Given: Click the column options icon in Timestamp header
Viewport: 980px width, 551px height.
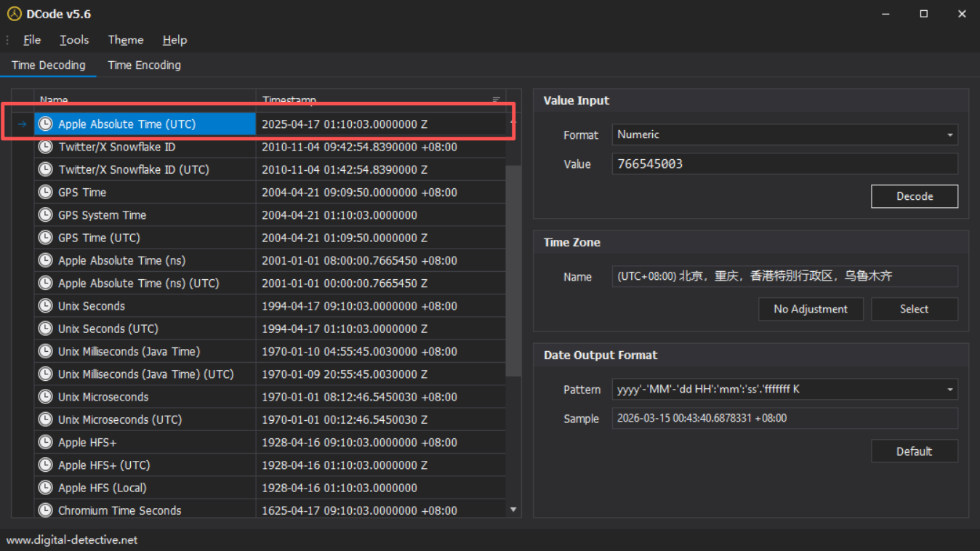Looking at the screenshot, I should pos(497,100).
